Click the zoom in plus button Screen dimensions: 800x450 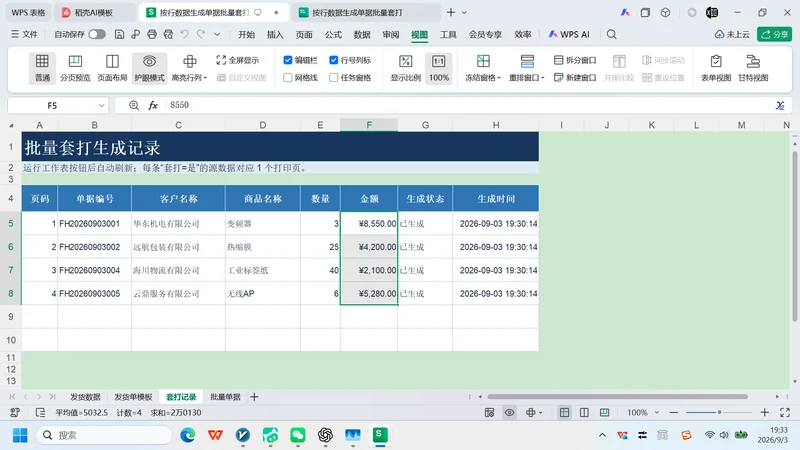click(764, 412)
